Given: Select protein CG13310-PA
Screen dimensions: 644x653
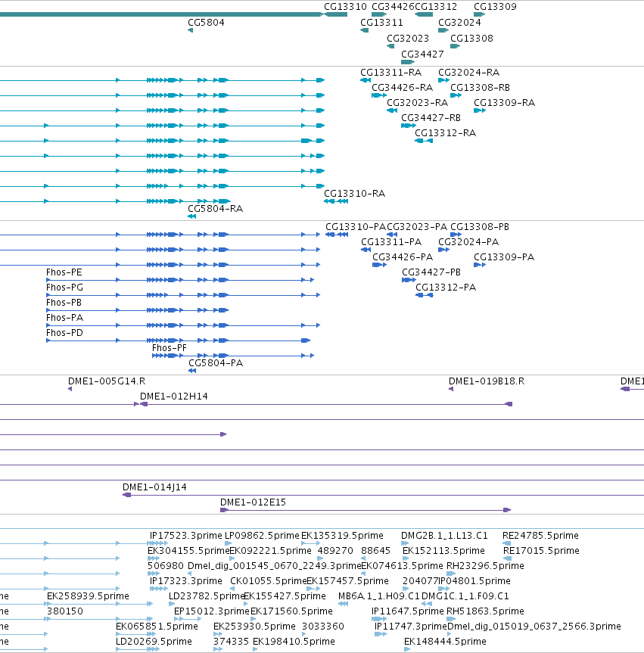Looking at the screenshot, I should [x=356, y=227].
